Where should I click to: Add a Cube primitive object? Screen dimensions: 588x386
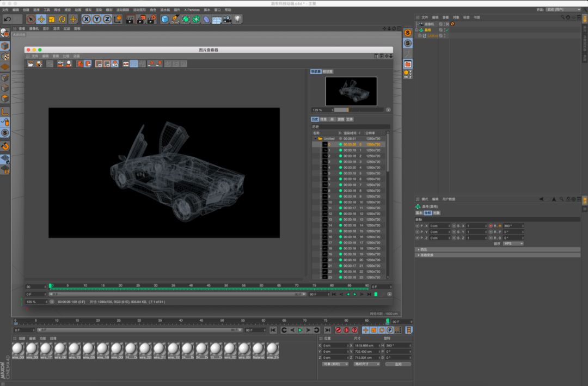click(x=164, y=19)
